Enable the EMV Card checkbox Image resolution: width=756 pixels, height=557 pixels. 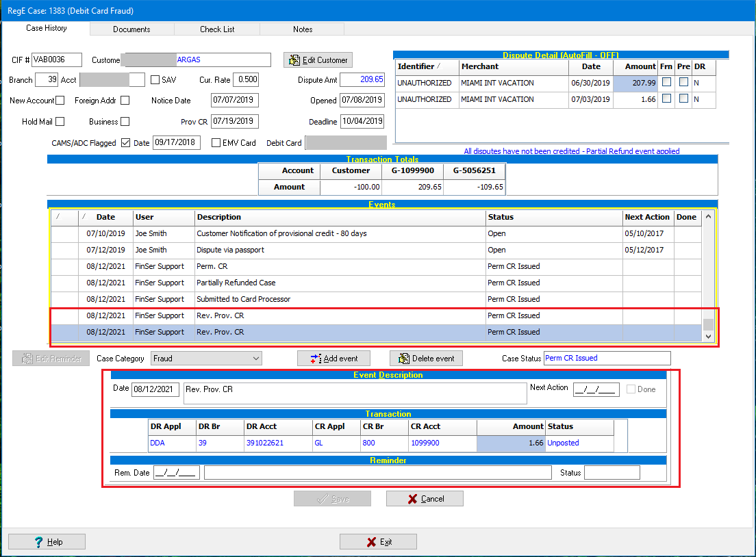[216, 142]
